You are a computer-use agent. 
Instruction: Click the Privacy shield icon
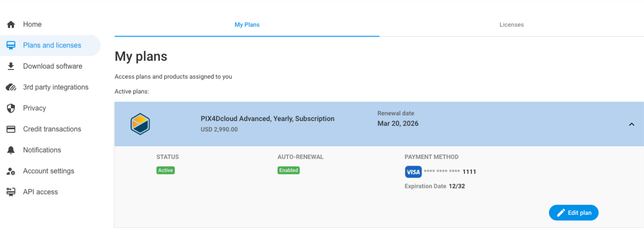coord(11,108)
